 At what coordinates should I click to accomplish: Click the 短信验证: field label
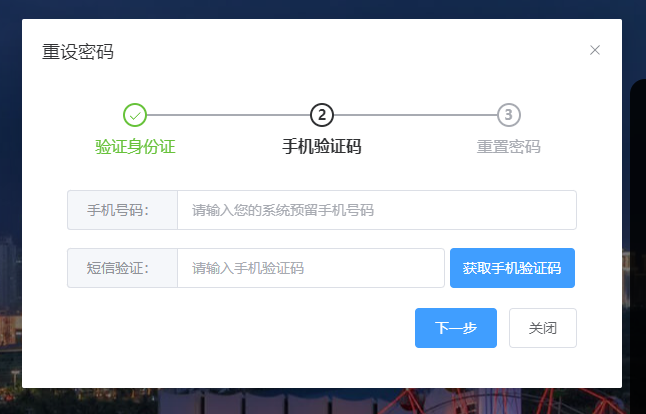[x=118, y=268]
